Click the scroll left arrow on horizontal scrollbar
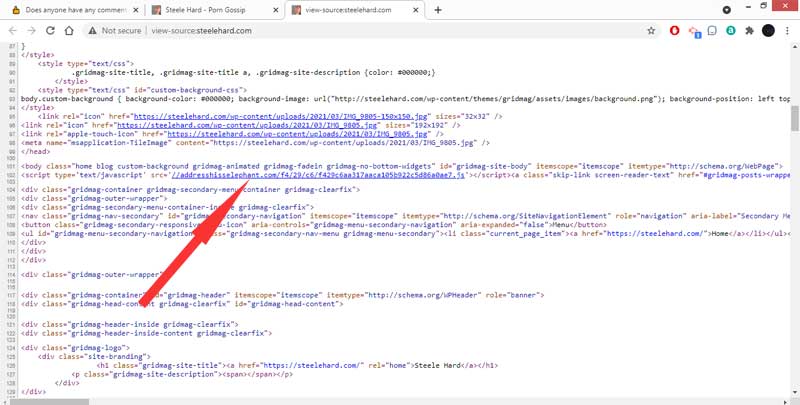800x405 pixels. click(4, 401)
